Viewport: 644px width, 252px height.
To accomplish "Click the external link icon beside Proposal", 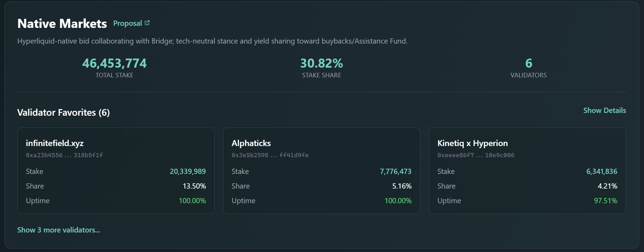I will pyautogui.click(x=147, y=22).
